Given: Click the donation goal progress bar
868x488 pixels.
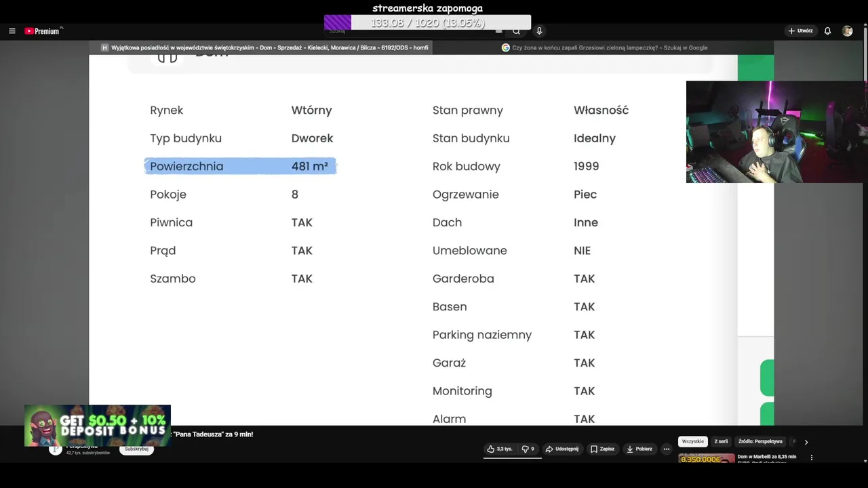Looking at the screenshot, I should click(427, 23).
